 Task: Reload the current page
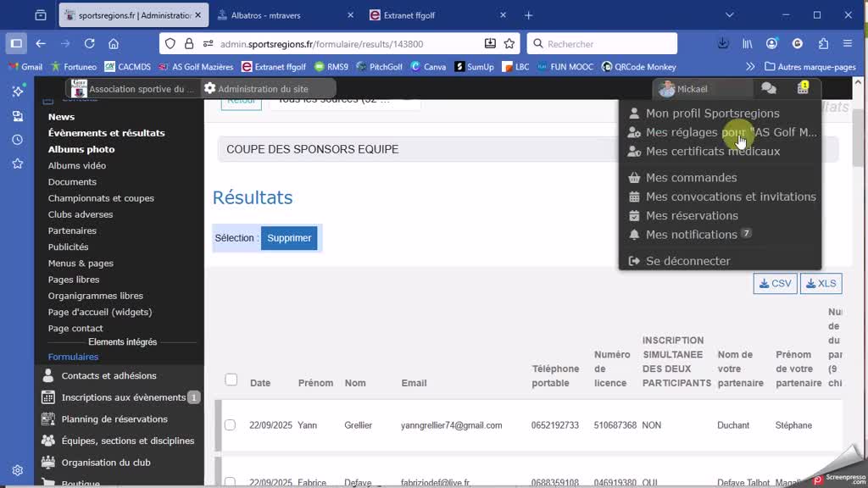[x=89, y=44]
